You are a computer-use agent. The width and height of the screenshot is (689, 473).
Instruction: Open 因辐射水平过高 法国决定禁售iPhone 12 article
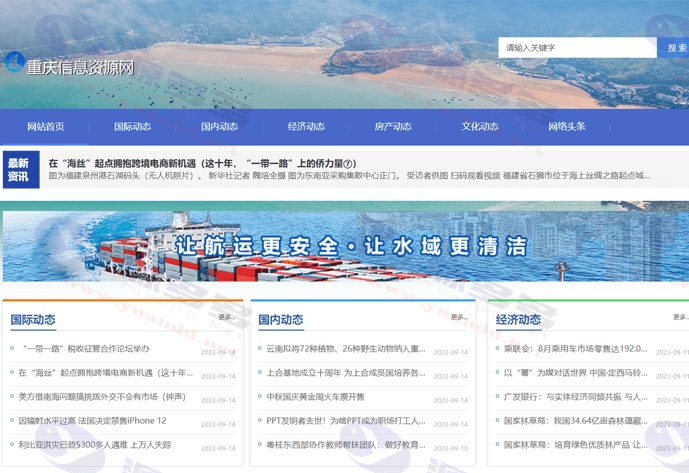pos(92,421)
